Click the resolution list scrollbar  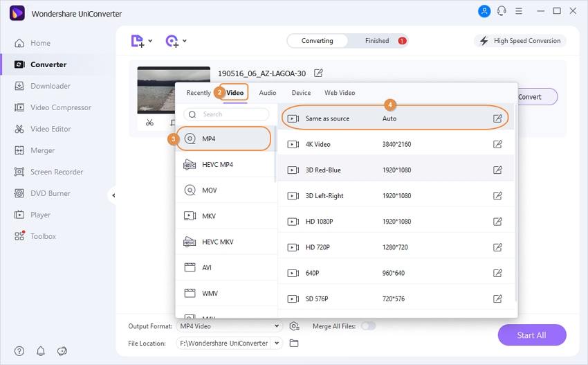click(x=516, y=203)
